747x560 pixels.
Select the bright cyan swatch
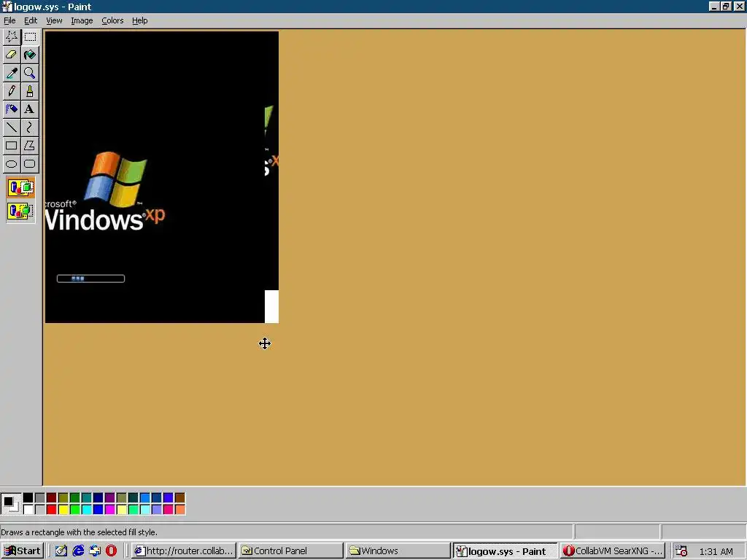[x=87, y=510]
